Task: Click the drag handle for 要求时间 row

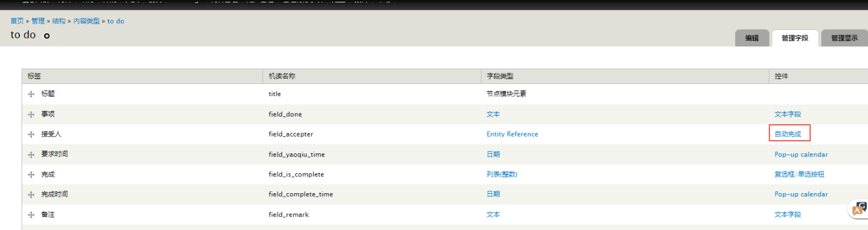Action: [31, 155]
